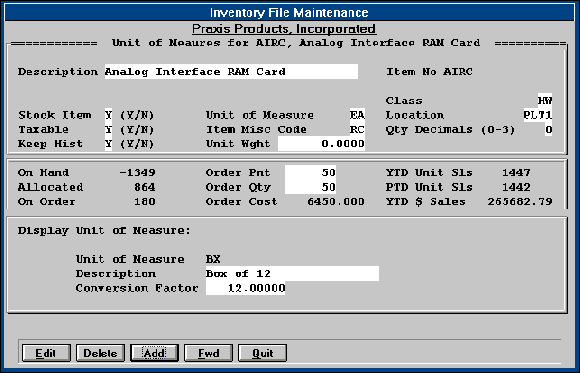Click the 'Praxis Products, Incorporated' heading
Screen dimensions: 580x373
(x=284, y=29)
